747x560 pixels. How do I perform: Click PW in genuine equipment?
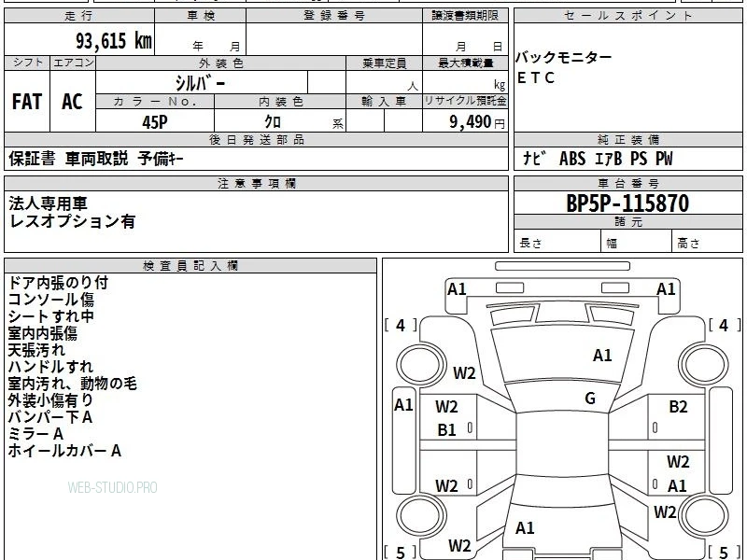(664, 158)
